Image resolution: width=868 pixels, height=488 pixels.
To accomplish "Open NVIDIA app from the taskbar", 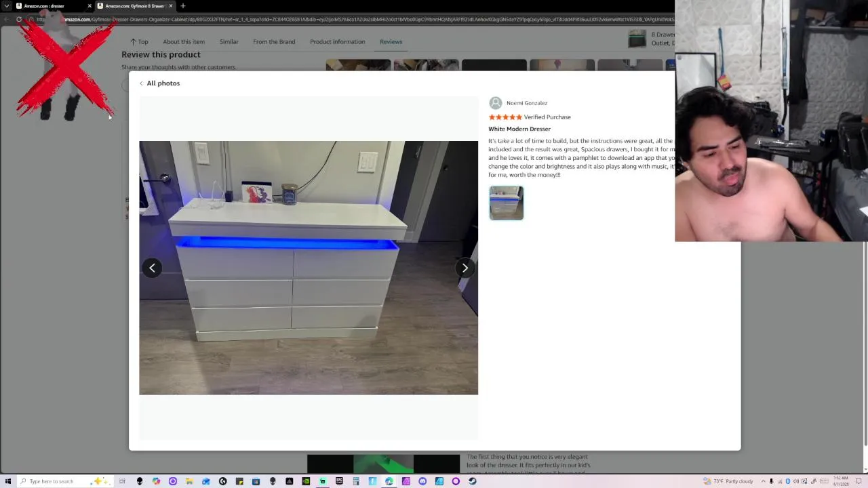I will coord(306,481).
